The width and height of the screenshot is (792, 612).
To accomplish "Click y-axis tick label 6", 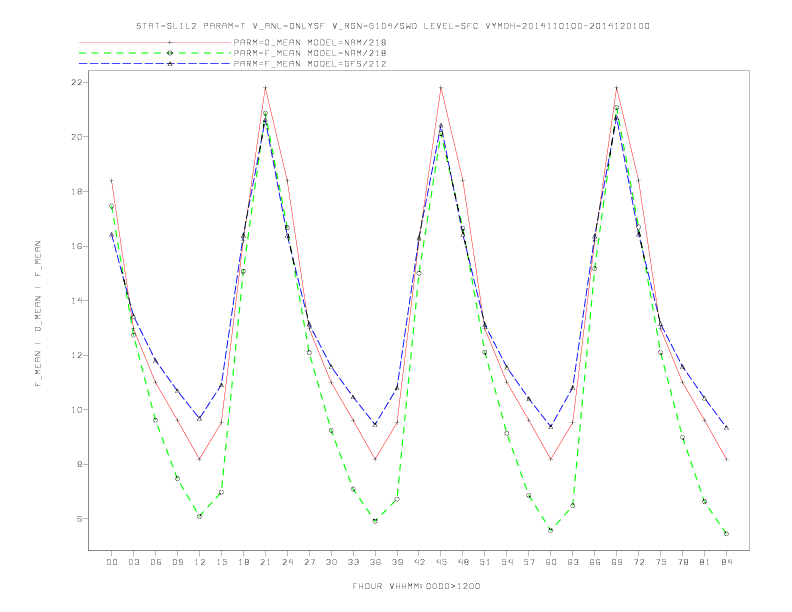I will (x=80, y=519).
